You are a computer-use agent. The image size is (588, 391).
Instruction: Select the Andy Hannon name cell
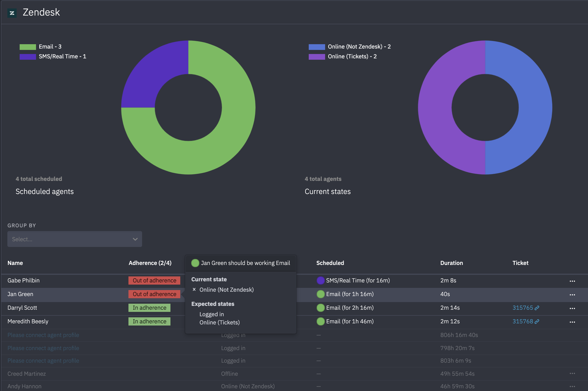(25, 386)
